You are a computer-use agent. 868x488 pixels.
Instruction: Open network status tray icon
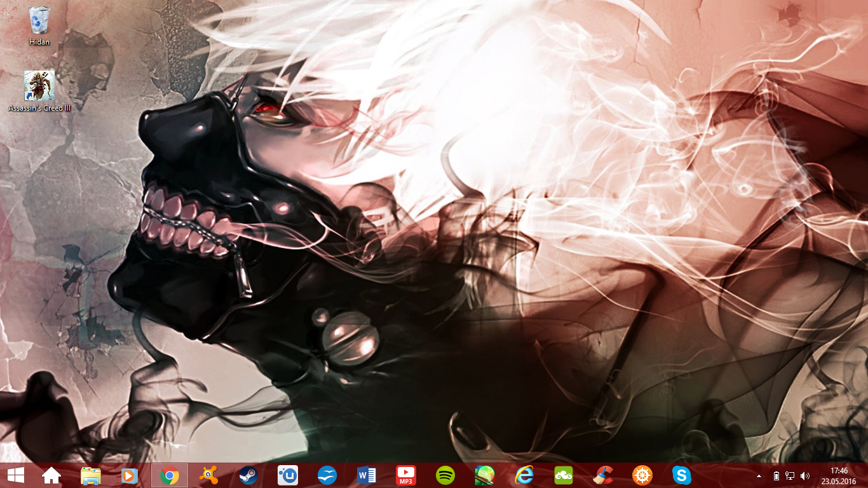tap(790, 476)
